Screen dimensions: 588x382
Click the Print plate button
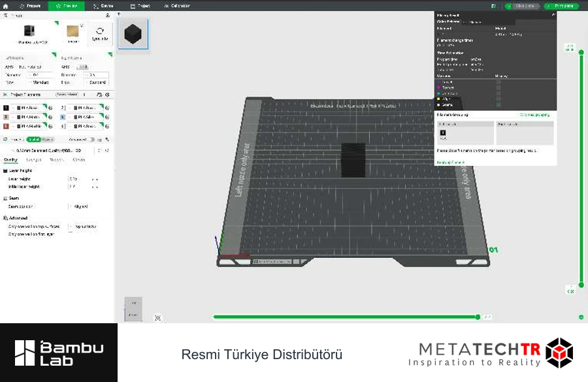tap(561, 6)
